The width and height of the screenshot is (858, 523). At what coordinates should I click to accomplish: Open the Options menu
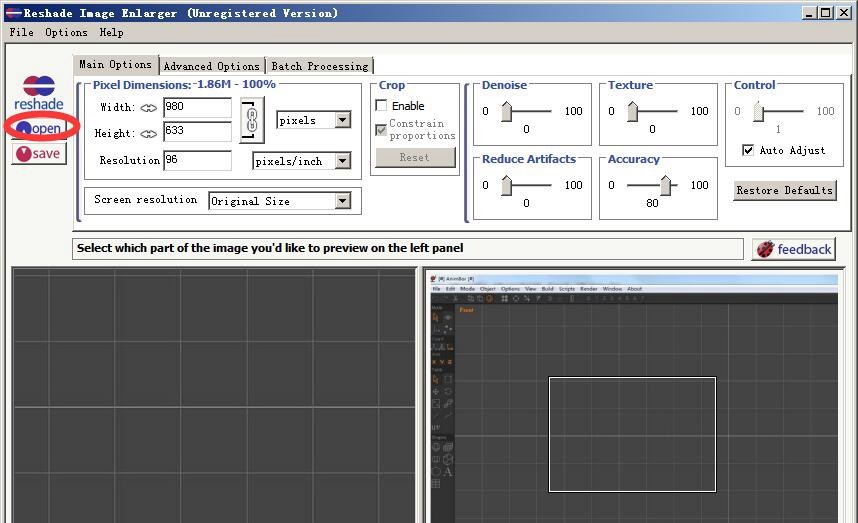[66, 32]
